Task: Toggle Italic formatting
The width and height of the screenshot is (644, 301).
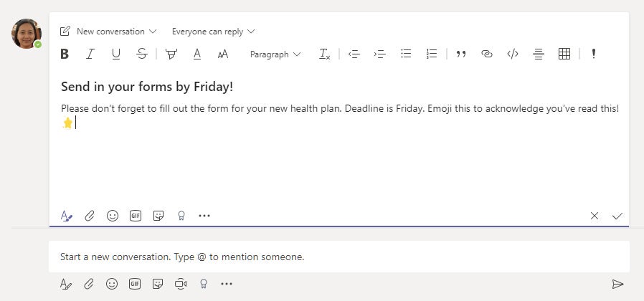Action: pyautogui.click(x=90, y=54)
